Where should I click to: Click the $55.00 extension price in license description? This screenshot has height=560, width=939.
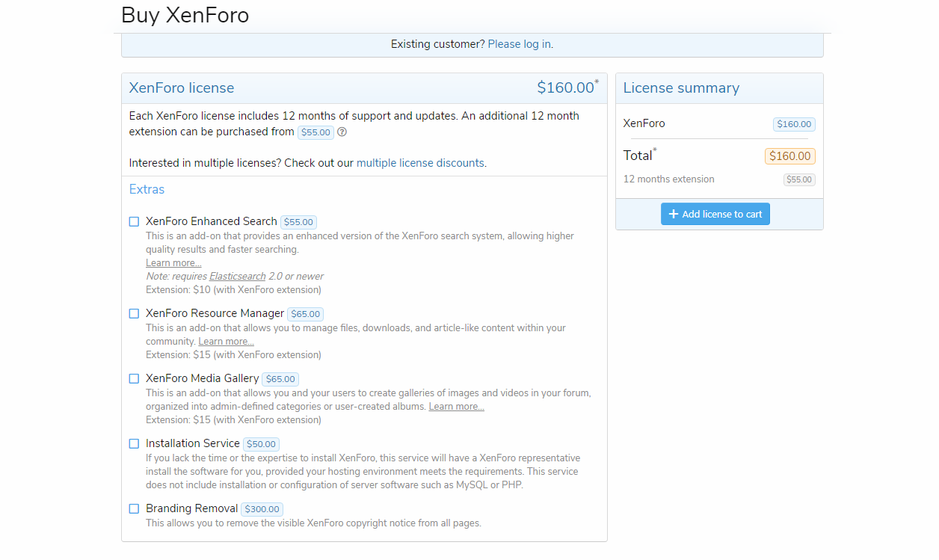tap(315, 132)
